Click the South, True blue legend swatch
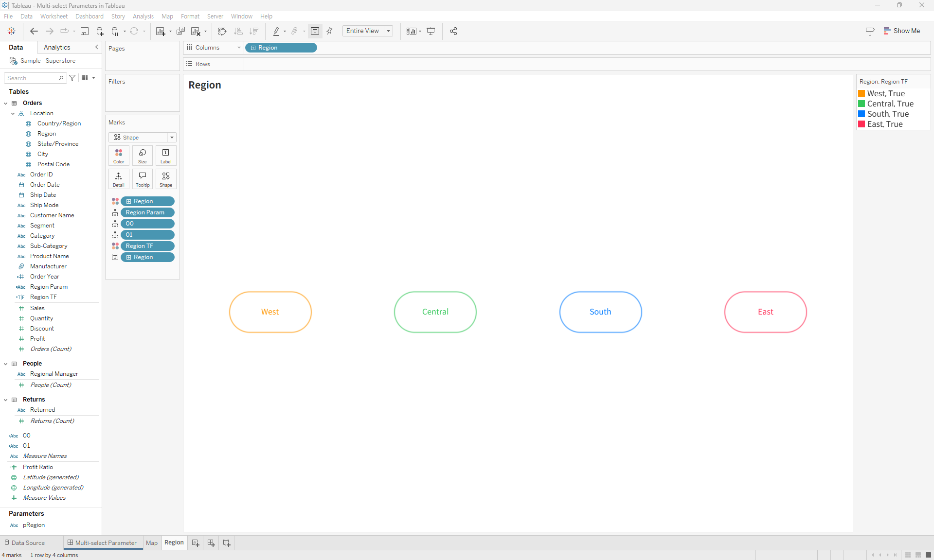 862,114
